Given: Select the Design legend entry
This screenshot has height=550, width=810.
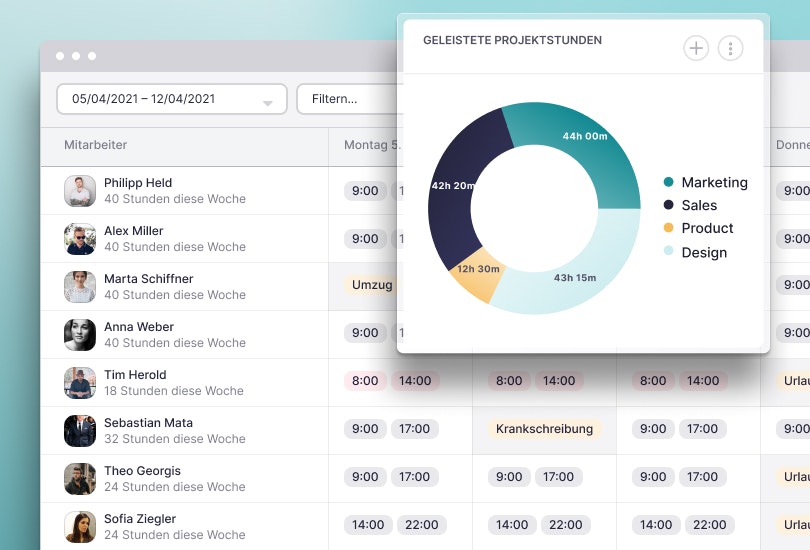Looking at the screenshot, I should (695, 252).
